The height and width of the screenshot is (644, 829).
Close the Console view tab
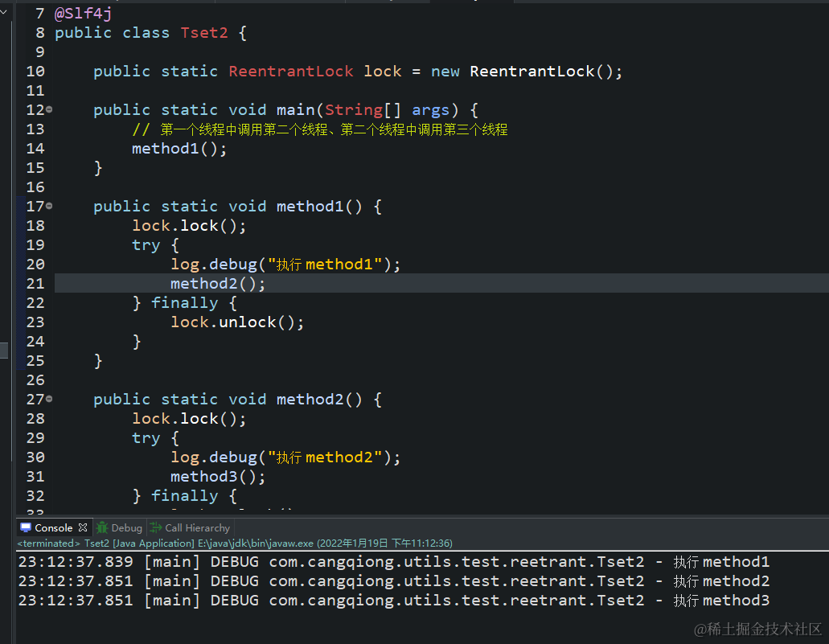(x=83, y=527)
